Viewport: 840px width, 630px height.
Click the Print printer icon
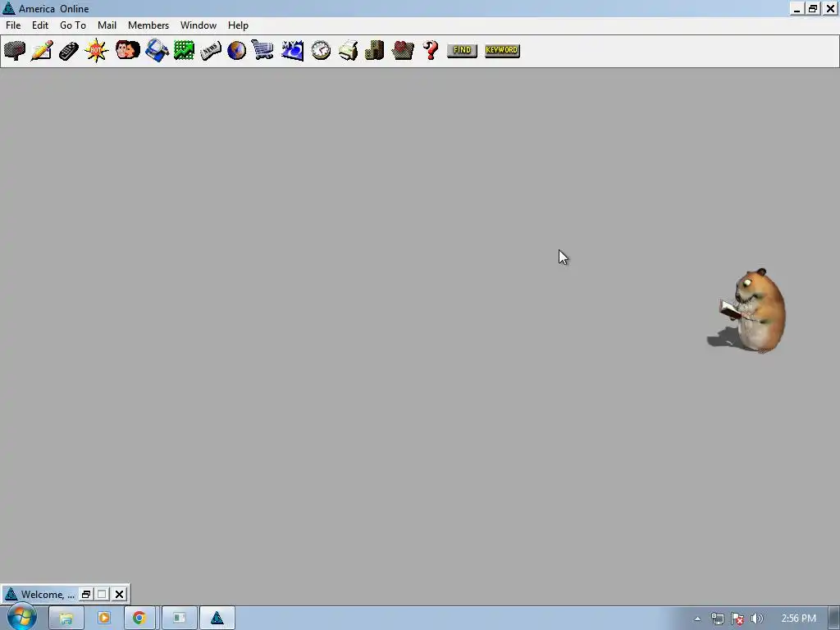[x=348, y=50]
